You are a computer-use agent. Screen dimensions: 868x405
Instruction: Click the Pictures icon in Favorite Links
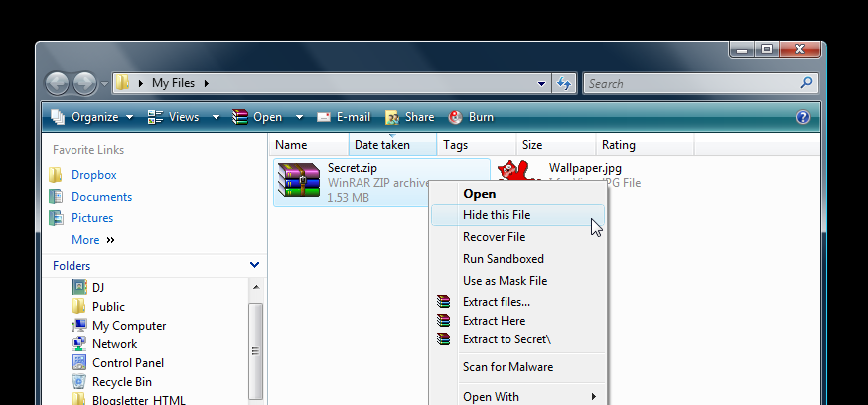point(56,218)
